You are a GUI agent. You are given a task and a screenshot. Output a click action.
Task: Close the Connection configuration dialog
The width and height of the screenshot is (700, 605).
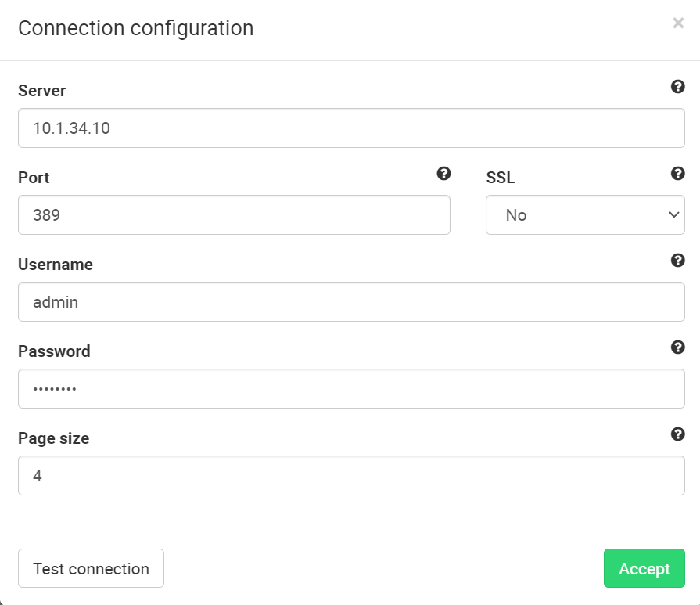click(678, 23)
